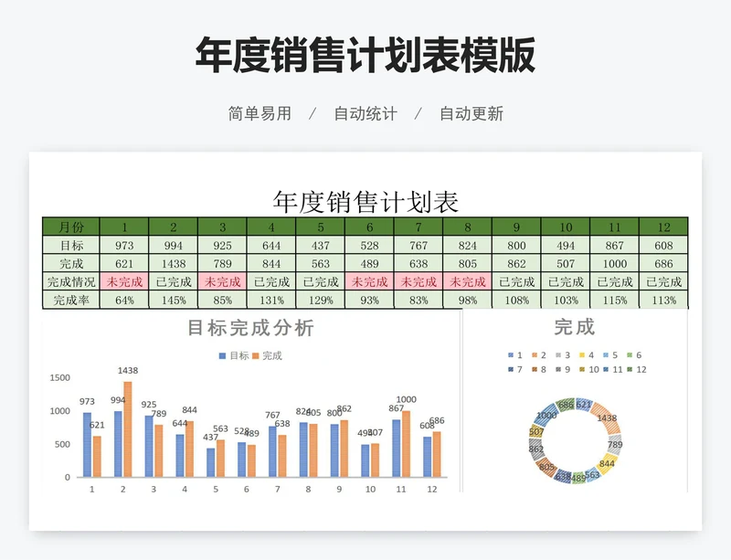
Task: Select table cell 1438 in the 完成 row
Action: pos(174,263)
